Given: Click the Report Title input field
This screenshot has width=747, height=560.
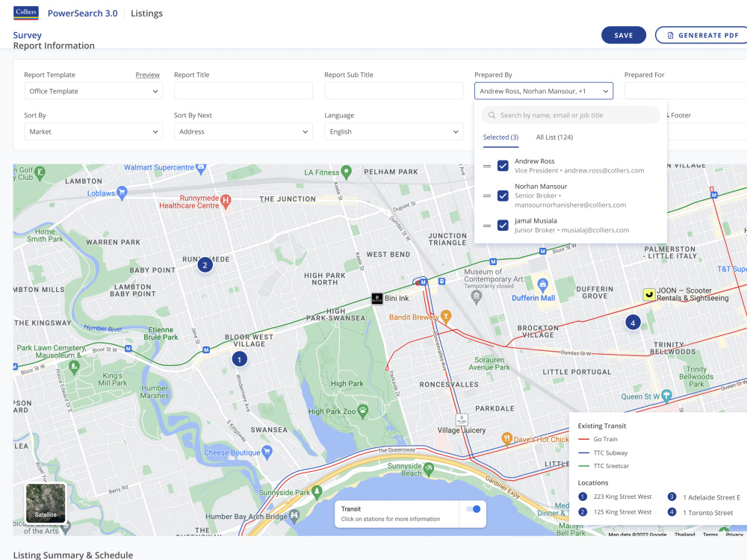Looking at the screenshot, I should coord(244,91).
